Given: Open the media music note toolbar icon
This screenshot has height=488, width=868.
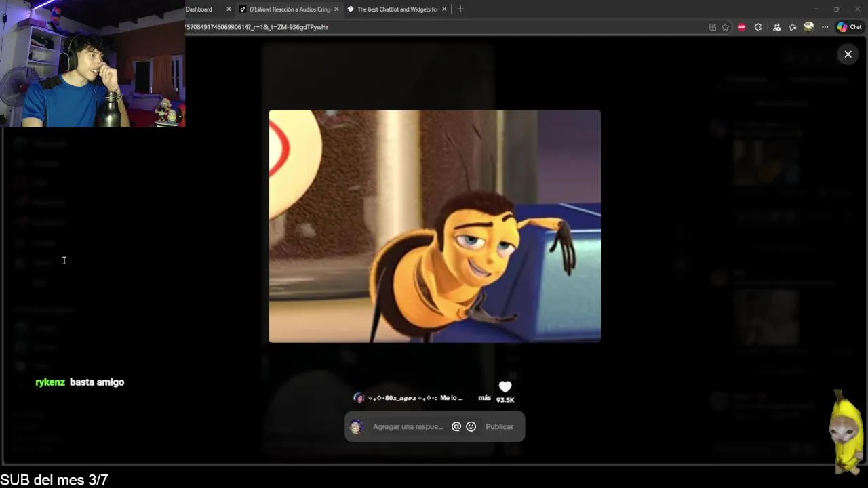Looking at the screenshot, I should (x=776, y=27).
